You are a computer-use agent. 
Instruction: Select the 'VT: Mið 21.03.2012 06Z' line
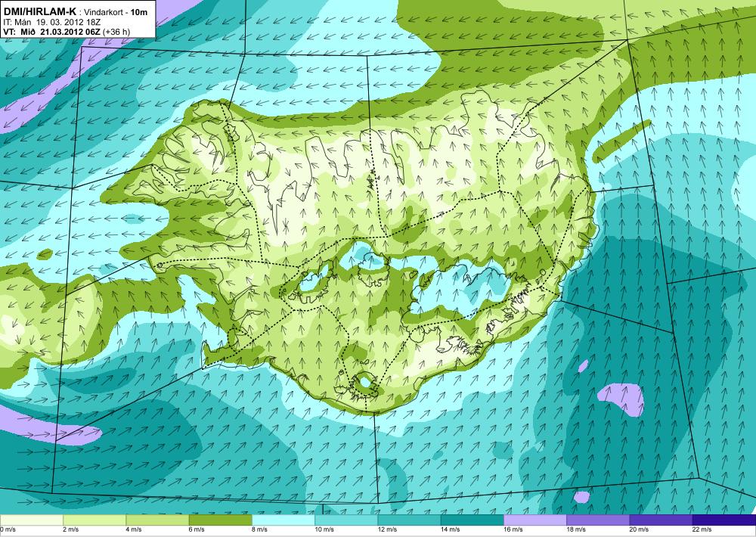point(53,32)
